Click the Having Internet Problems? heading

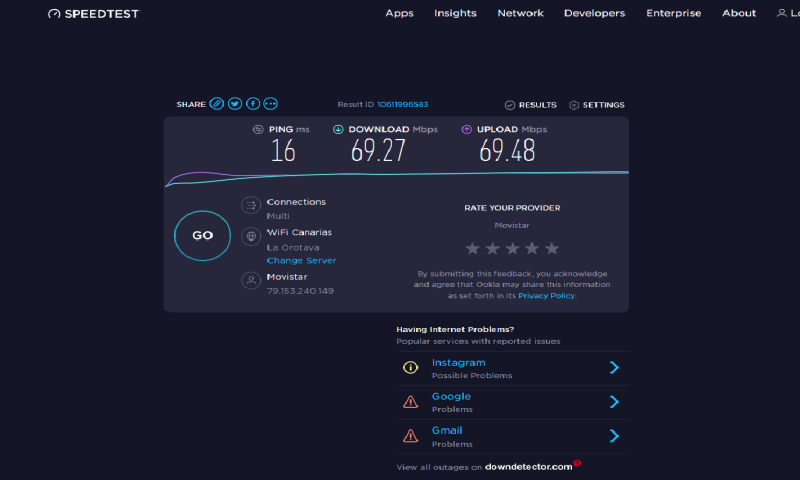[455, 330]
